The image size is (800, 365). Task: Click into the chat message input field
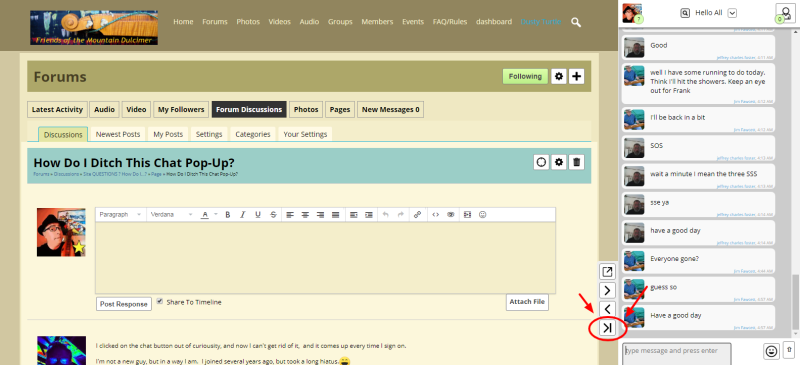pyautogui.click(x=677, y=353)
